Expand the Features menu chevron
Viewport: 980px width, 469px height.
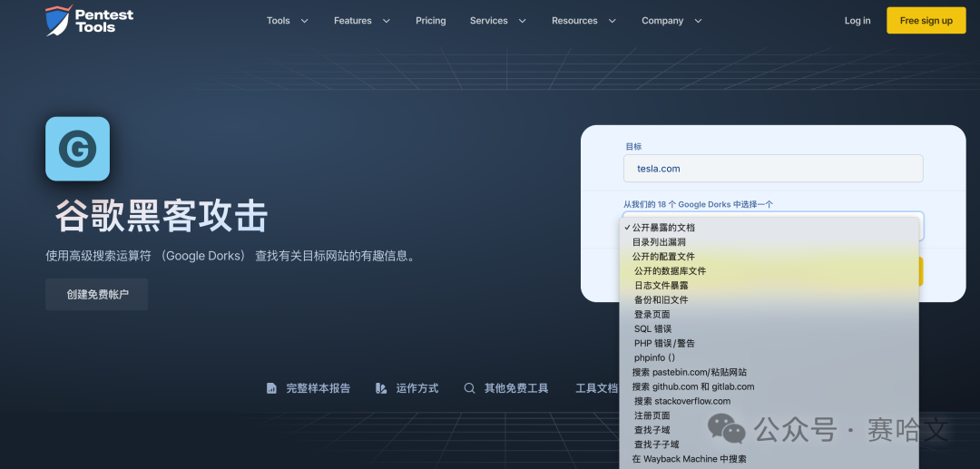pos(387,21)
